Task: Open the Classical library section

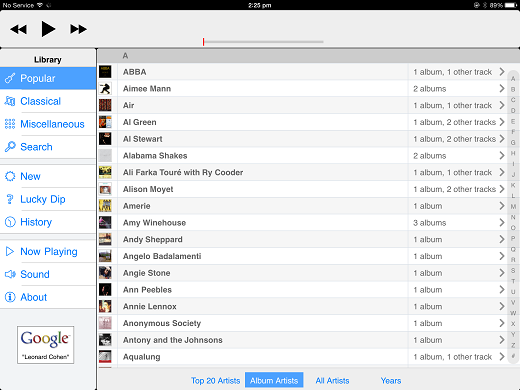Action: [x=41, y=101]
